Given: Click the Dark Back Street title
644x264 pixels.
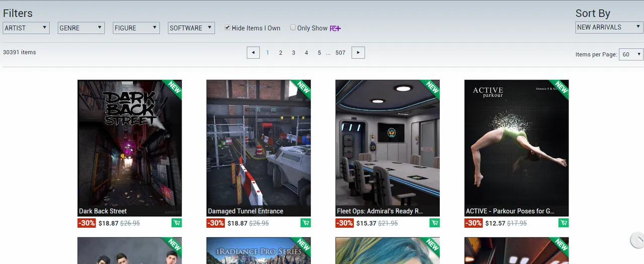Looking at the screenshot, I should [x=103, y=211].
